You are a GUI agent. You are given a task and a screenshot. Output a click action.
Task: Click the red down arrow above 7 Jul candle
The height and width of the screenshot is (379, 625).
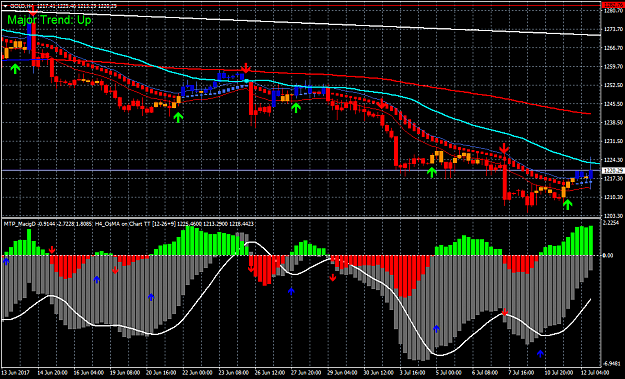(x=504, y=149)
